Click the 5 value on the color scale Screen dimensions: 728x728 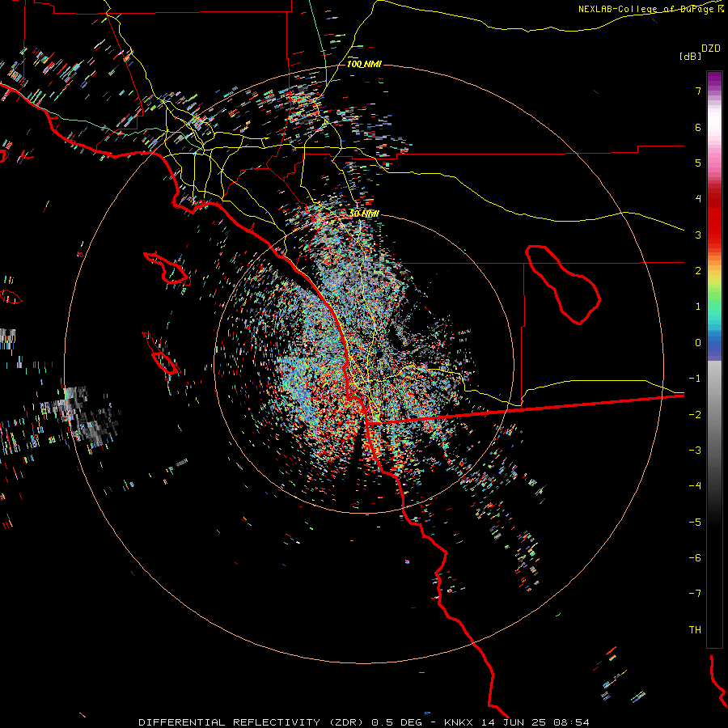coord(698,163)
